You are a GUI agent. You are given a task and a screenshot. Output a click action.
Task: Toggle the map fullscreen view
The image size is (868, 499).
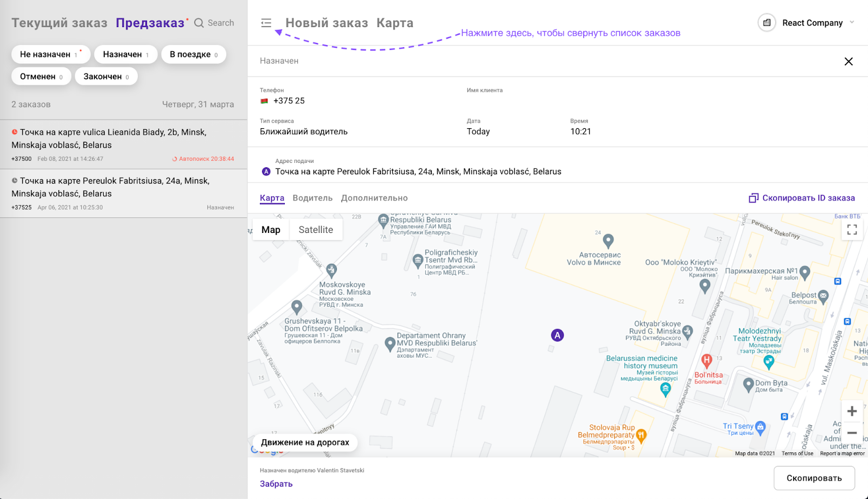coord(852,230)
